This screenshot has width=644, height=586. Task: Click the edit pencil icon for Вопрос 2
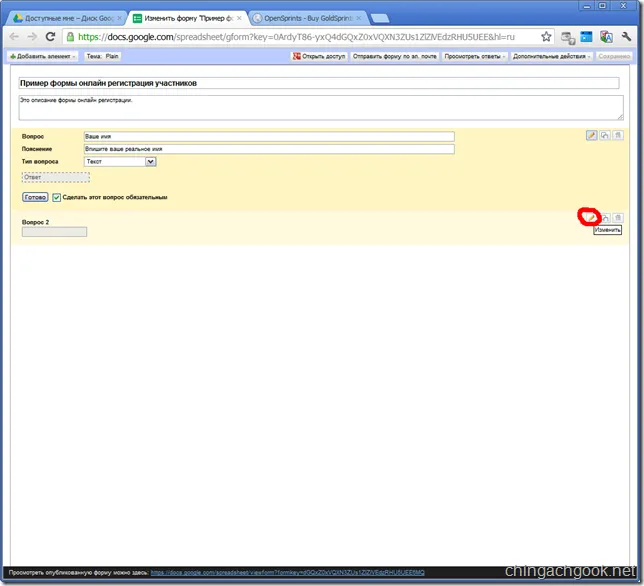point(591,217)
